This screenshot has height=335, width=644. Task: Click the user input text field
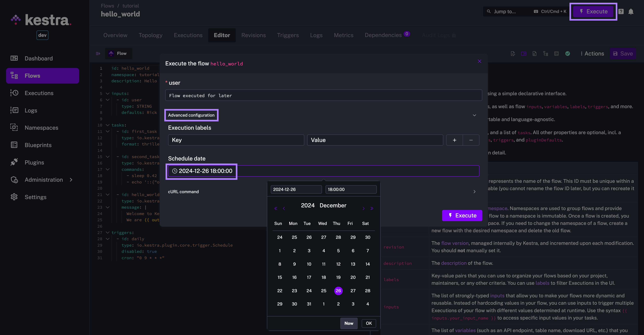(323, 95)
